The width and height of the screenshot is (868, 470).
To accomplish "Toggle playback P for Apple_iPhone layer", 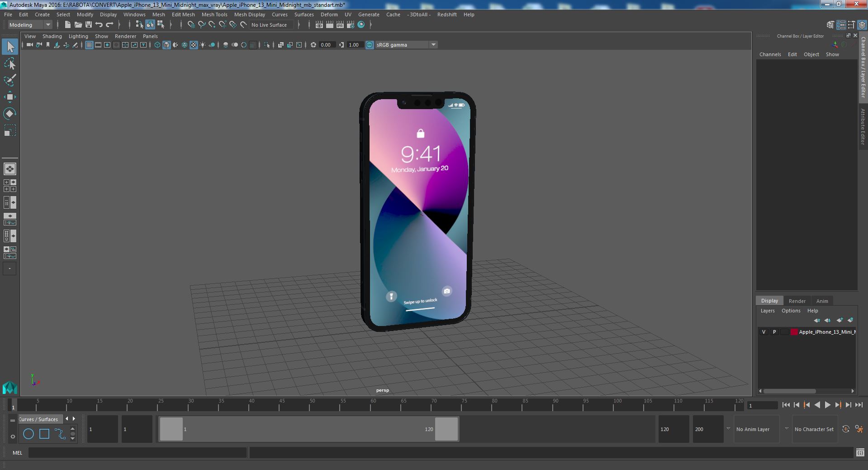I will click(774, 332).
